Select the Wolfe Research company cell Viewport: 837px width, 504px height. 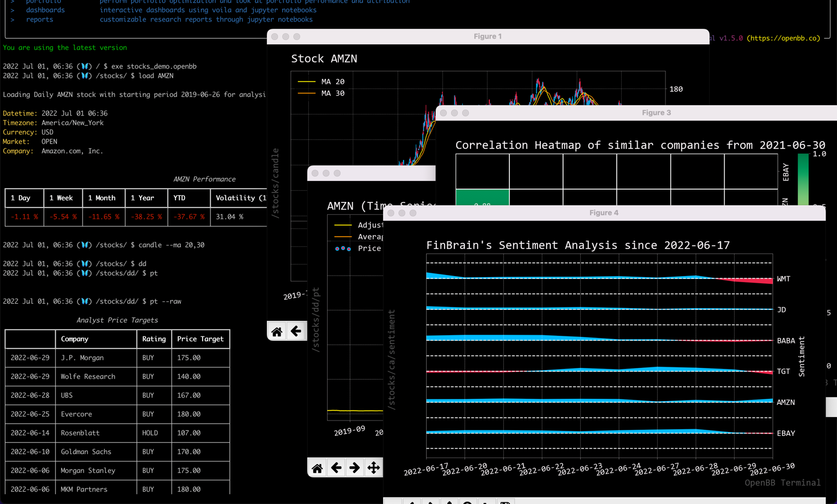click(x=96, y=377)
